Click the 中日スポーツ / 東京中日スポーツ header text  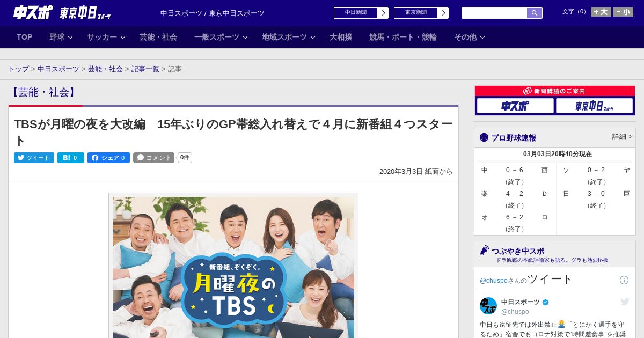[213, 13]
